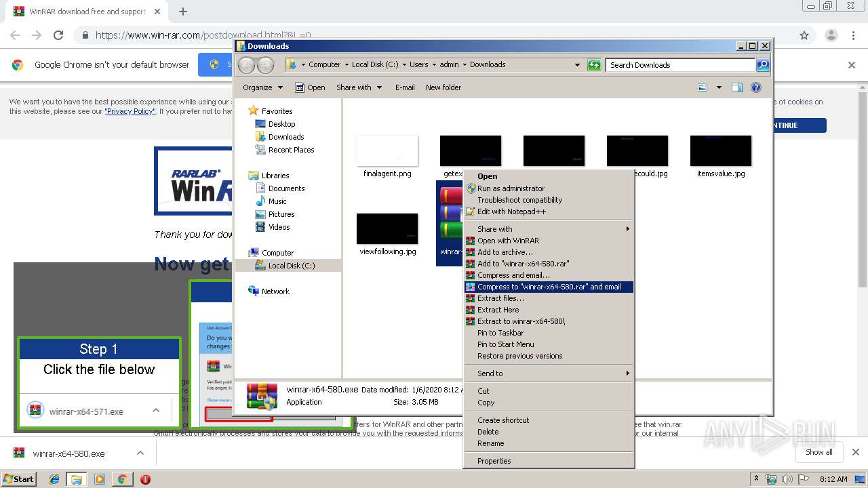Choose Restore previous versions

pos(549,356)
